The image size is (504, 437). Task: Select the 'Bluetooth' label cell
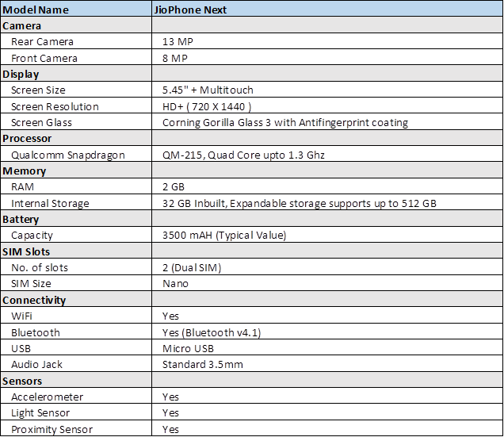pyautogui.click(x=76, y=332)
